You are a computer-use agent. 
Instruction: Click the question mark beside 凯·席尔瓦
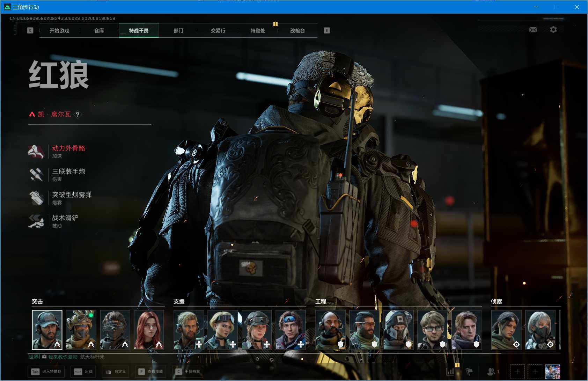(x=78, y=114)
